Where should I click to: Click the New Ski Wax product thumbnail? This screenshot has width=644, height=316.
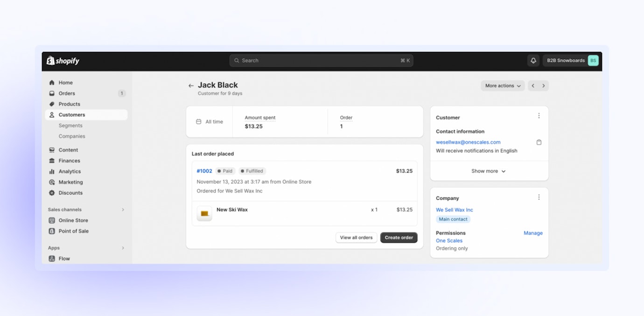coord(204,213)
